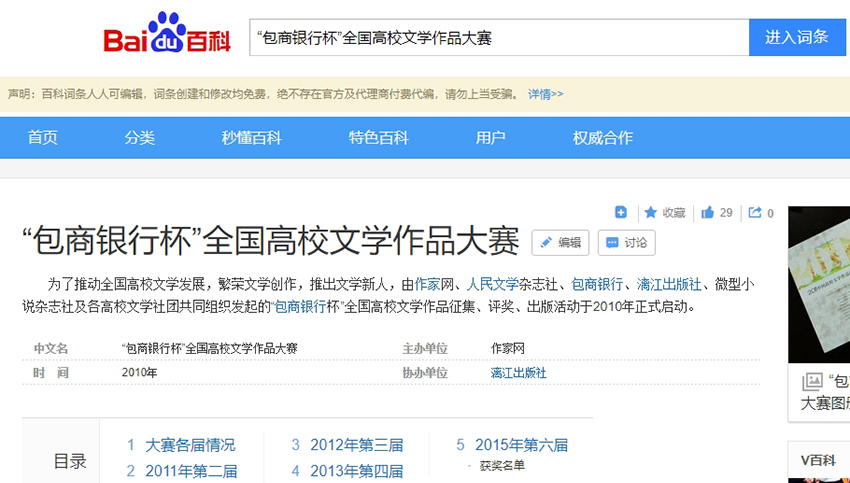The height and width of the screenshot is (483, 850).
Task: Open the 秒懂百科 nav item
Action: 252,138
